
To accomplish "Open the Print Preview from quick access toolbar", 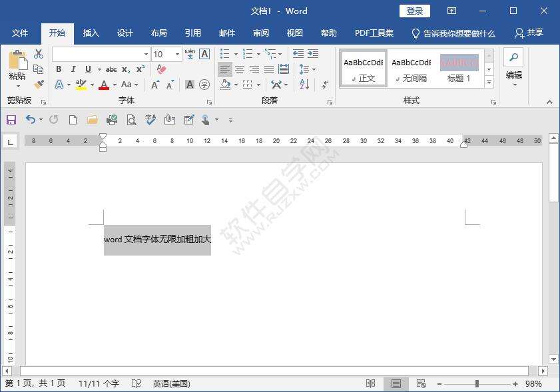I will pos(131,120).
